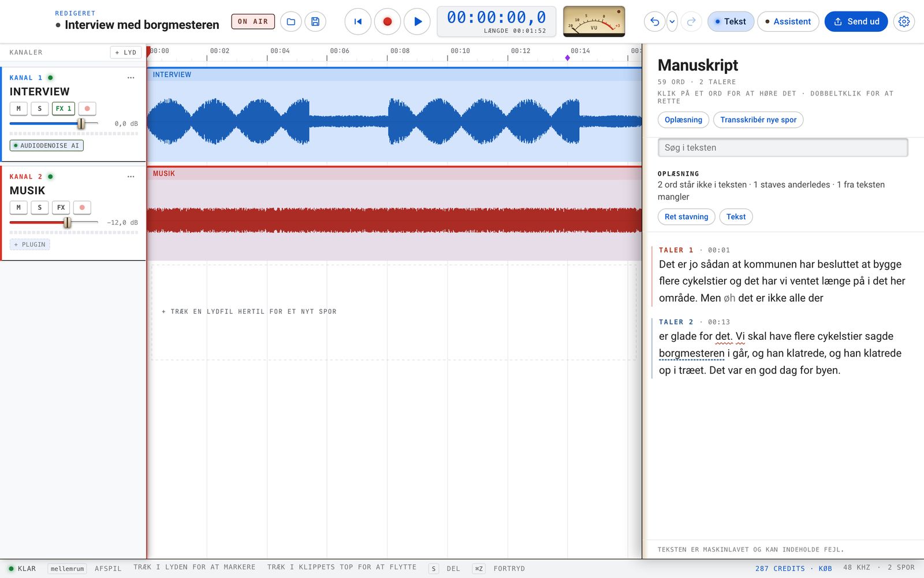Image resolution: width=924 pixels, height=578 pixels.
Task: Toggle the ON AIR indicator
Action: (253, 21)
